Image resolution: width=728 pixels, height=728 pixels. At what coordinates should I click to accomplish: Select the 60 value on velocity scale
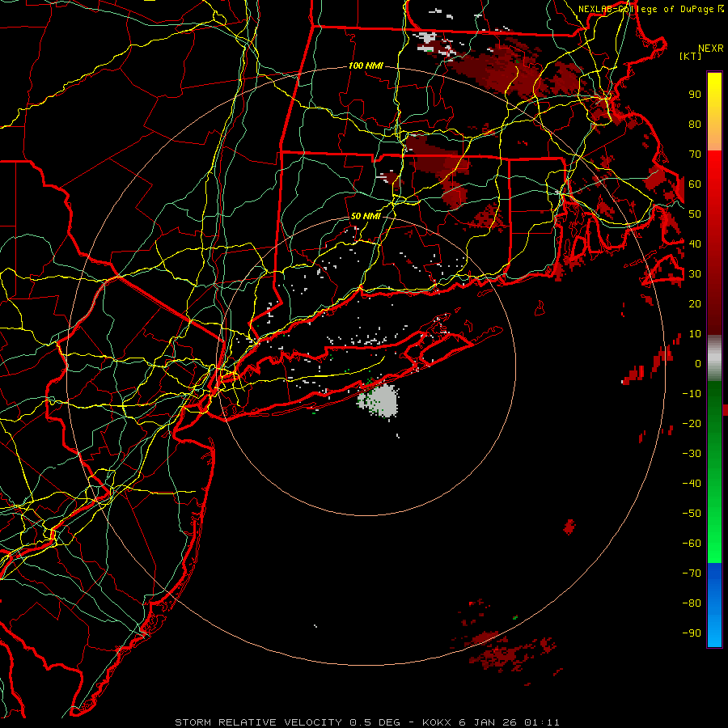(695, 184)
